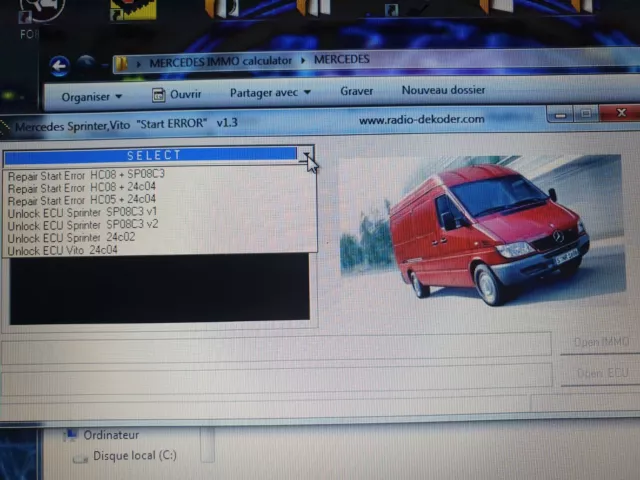
Task: Click the IMMO file path field
Action: (276, 347)
